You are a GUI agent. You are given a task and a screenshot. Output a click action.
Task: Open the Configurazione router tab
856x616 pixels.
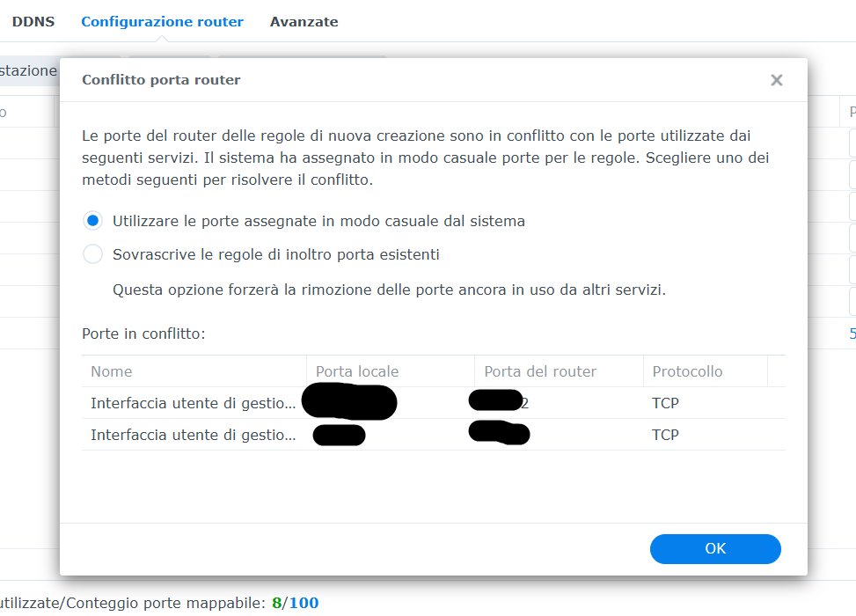pyautogui.click(x=162, y=22)
